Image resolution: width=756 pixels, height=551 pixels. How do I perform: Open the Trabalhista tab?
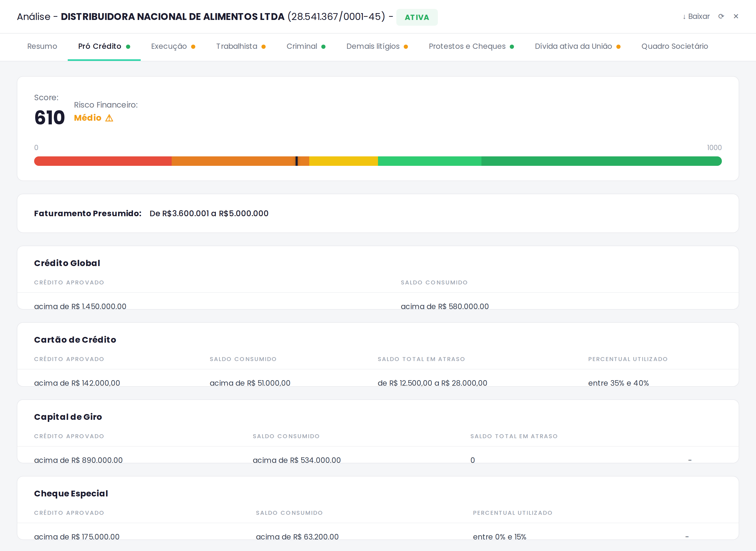click(x=237, y=46)
